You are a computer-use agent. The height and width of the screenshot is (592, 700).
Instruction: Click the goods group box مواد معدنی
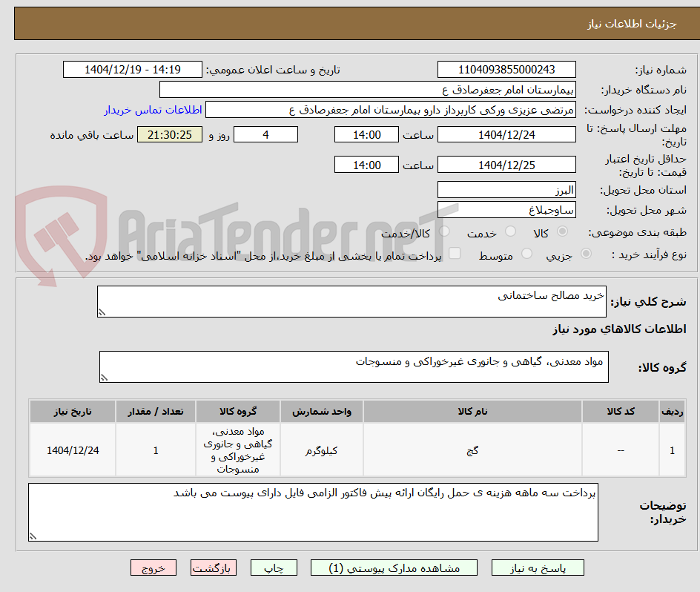click(x=354, y=366)
